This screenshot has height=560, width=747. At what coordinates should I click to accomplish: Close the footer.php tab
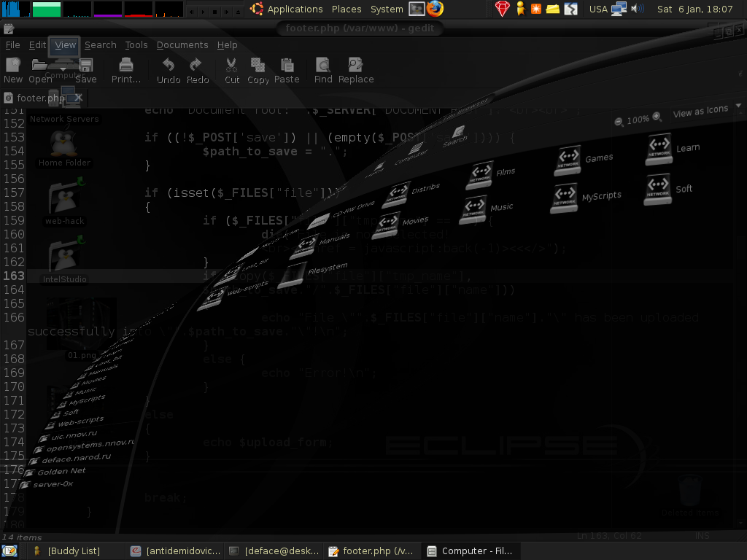pyautogui.click(x=79, y=98)
